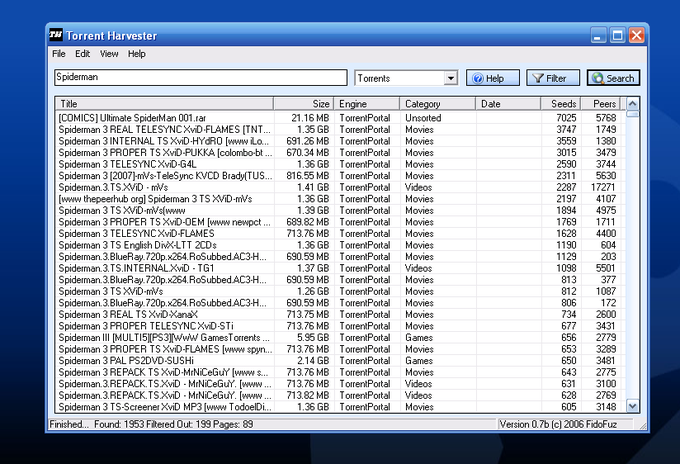Select the [www thepeerhub org] Spiderman 3 row
The width and height of the screenshot is (680, 464).
[x=342, y=199]
